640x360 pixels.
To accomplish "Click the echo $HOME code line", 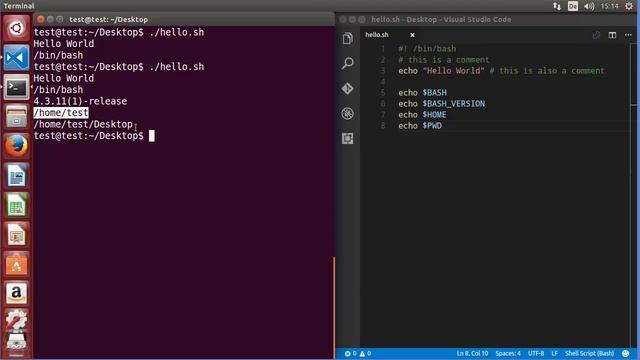I will pos(422,115).
